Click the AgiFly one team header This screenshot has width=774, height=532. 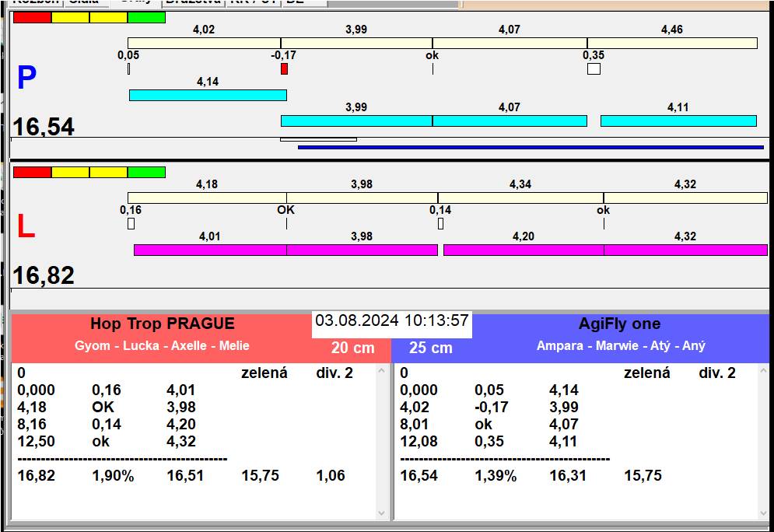(x=619, y=324)
